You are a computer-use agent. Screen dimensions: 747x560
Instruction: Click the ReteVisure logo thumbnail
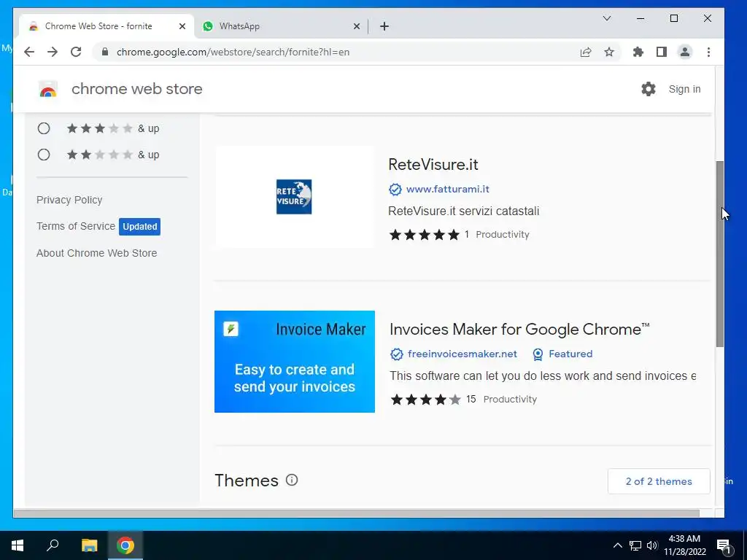pyautogui.click(x=295, y=197)
